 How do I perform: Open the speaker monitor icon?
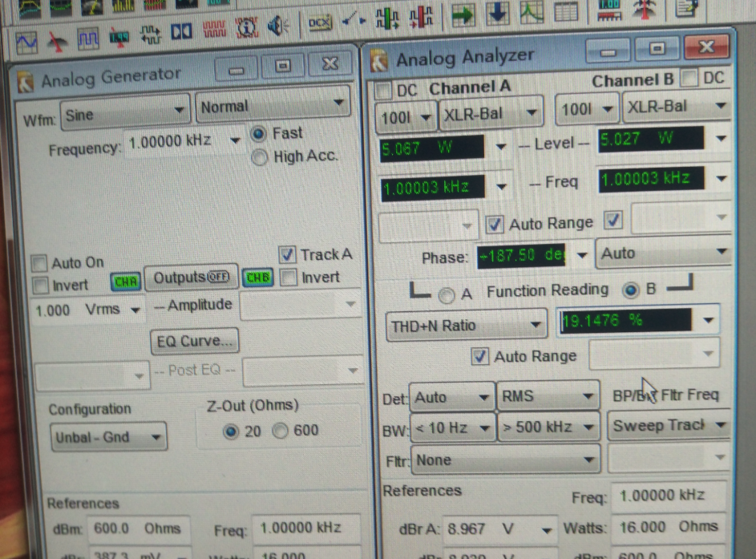pos(278,26)
